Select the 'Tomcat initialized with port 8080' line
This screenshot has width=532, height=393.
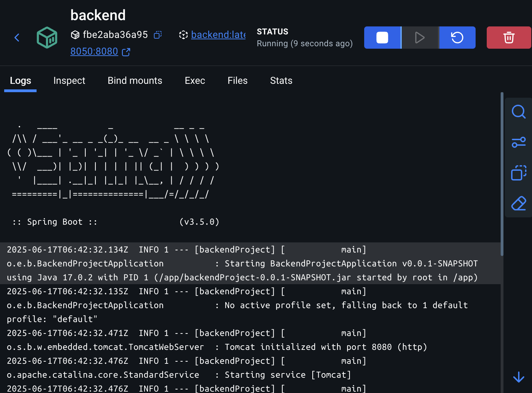[x=250, y=340]
